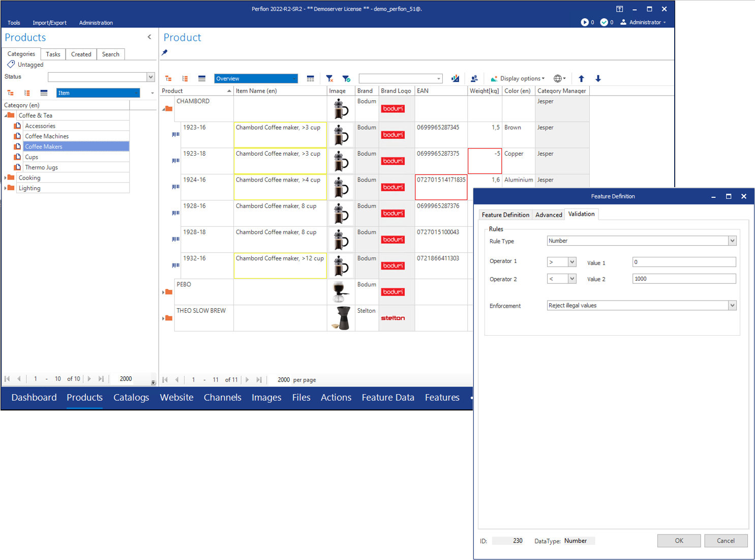
Task: Open the Import/Export menu
Action: coord(49,22)
